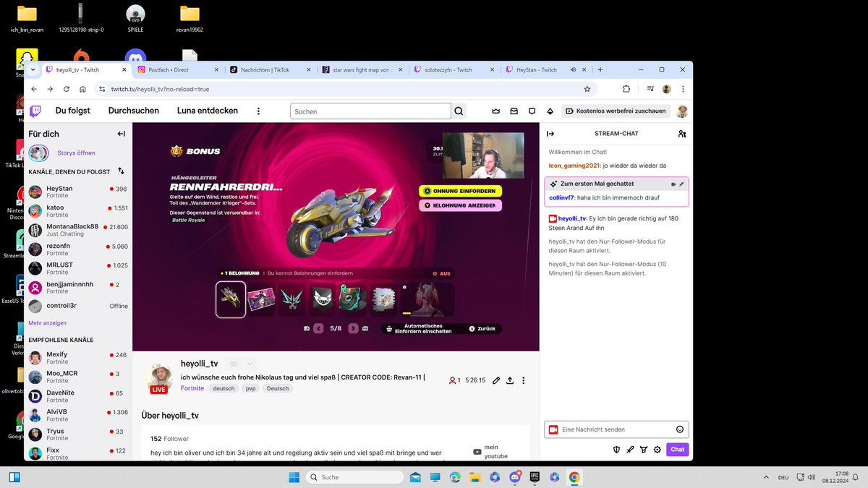This screenshot has width=868, height=488.
Task: Open the katoo channel in sidebar
Action: click(78, 211)
